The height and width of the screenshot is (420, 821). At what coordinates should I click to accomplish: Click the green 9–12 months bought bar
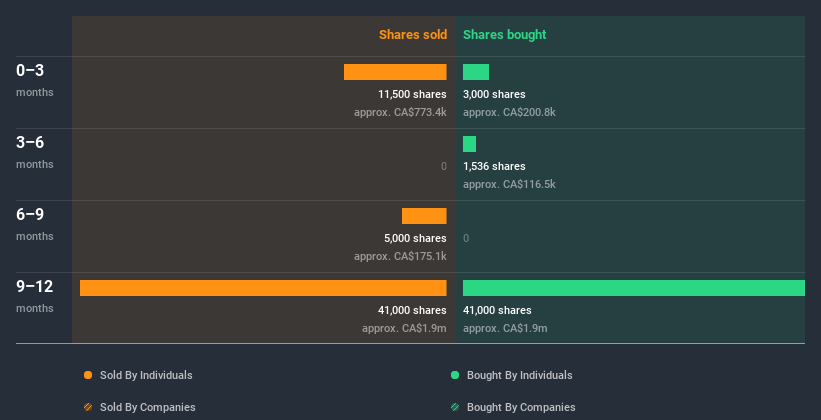[x=634, y=288]
